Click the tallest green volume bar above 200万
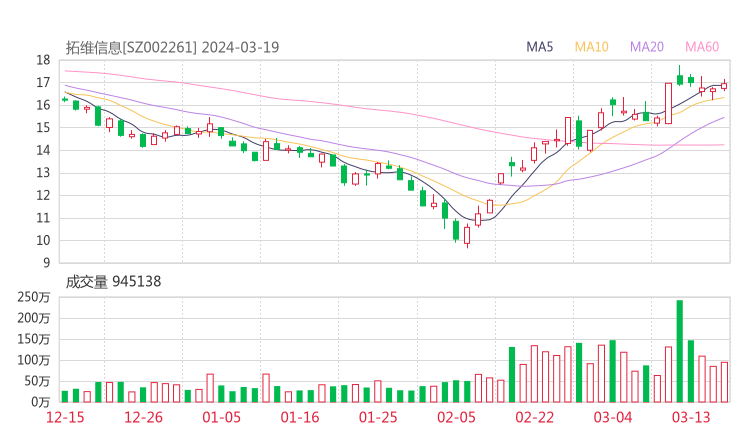The image size is (740, 440). pyautogui.click(x=680, y=351)
